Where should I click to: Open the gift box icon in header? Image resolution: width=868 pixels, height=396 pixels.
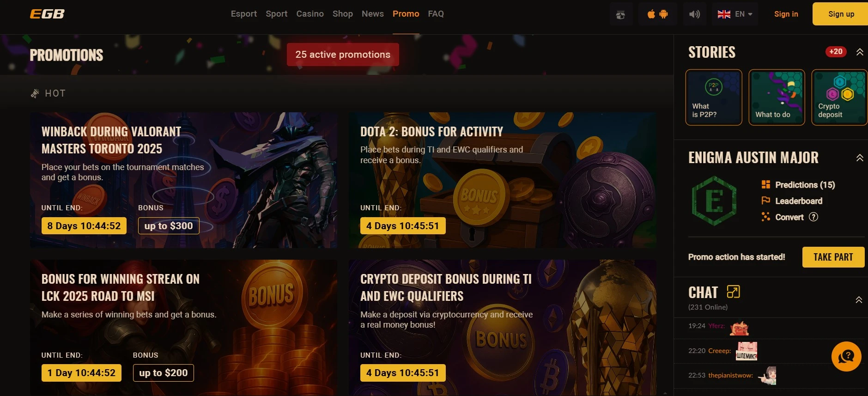[620, 14]
